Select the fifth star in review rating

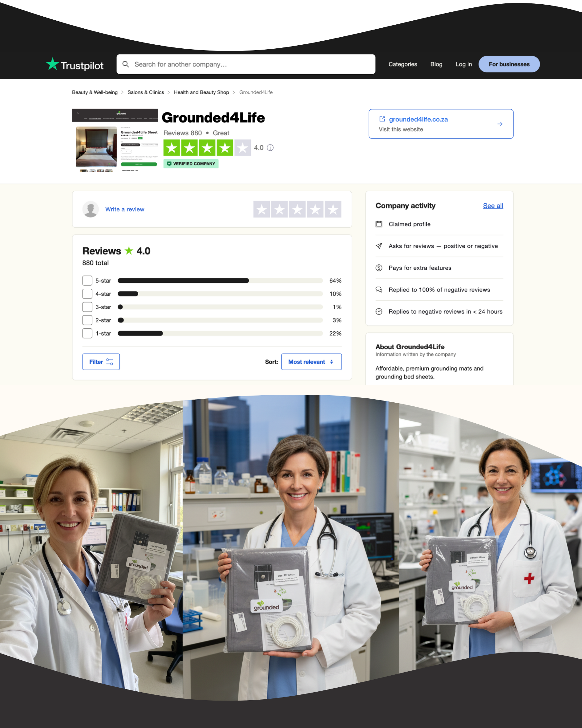pyautogui.click(x=333, y=209)
